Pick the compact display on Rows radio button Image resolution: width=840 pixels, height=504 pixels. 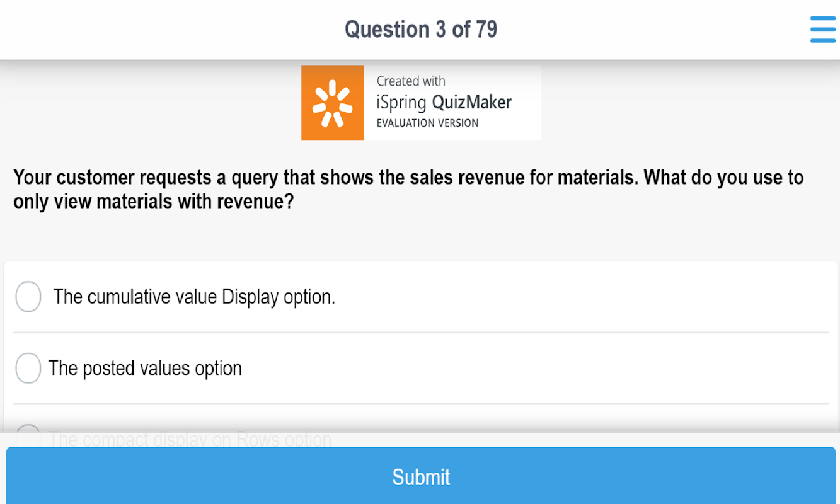28,435
